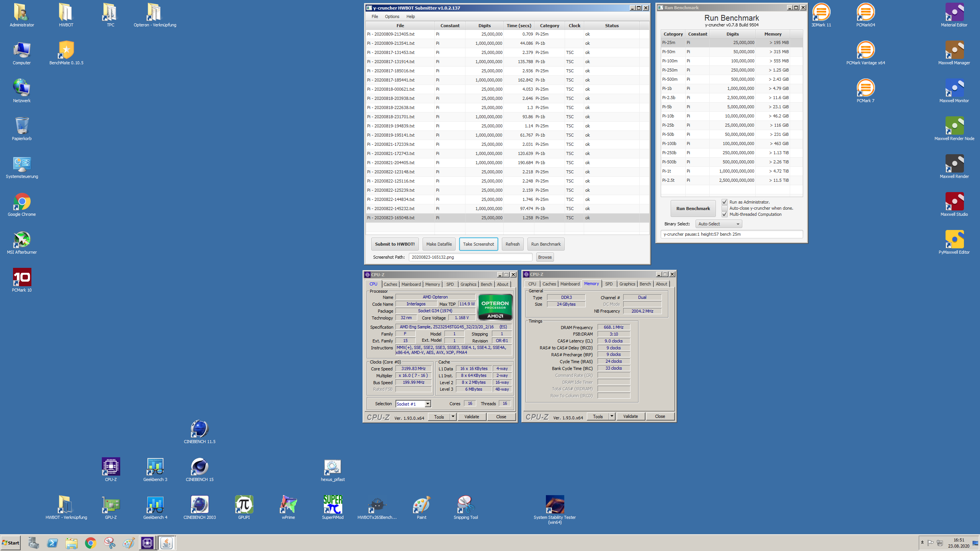Viewport: 980px width, 551px height.
Task: Click the CPU-Z taskbar button
Action: coord(147,543)
